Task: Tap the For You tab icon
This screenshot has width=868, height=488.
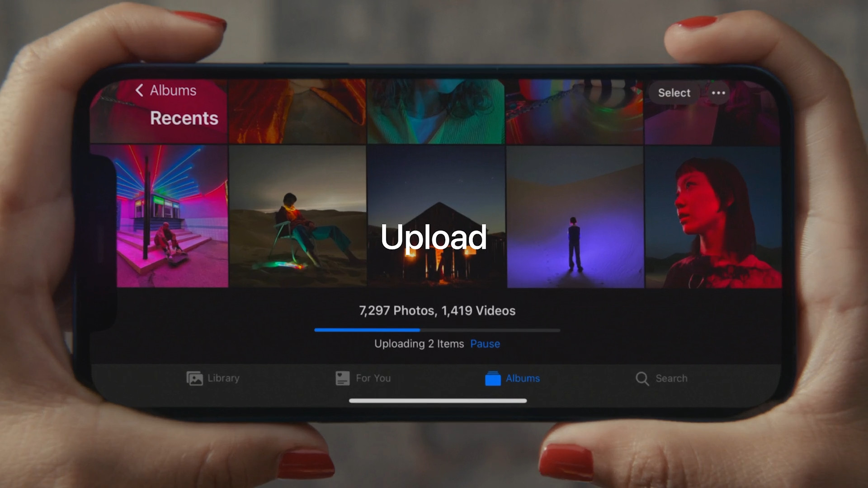Action: (342, 378)
